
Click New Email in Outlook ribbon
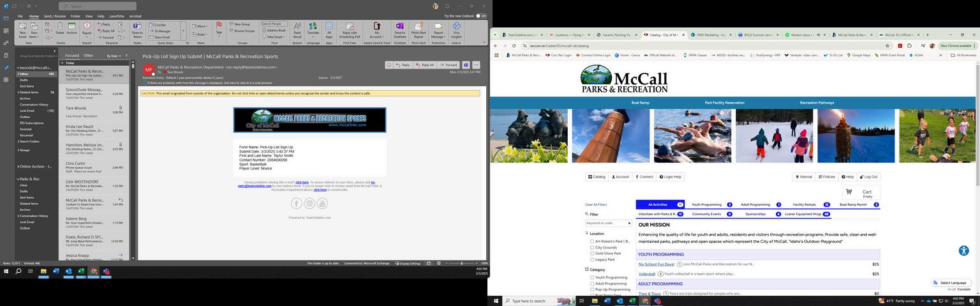pos(22,29)
